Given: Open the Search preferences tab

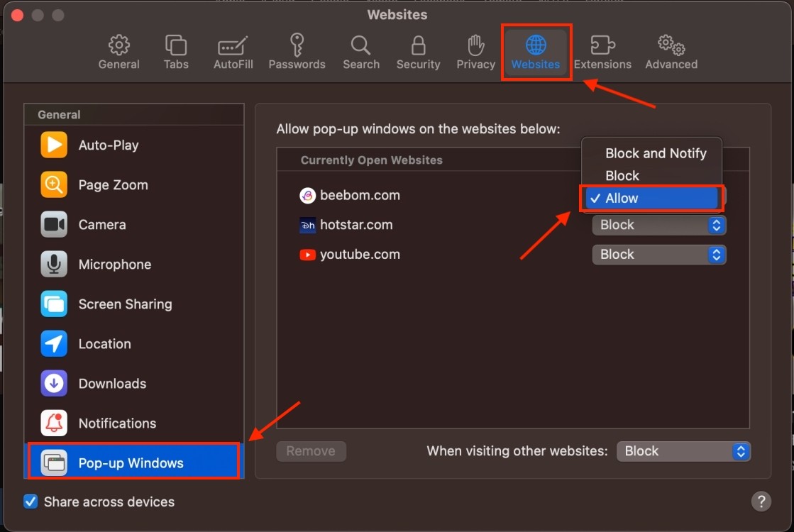Looking at the screenshot, I should (361, 52).
